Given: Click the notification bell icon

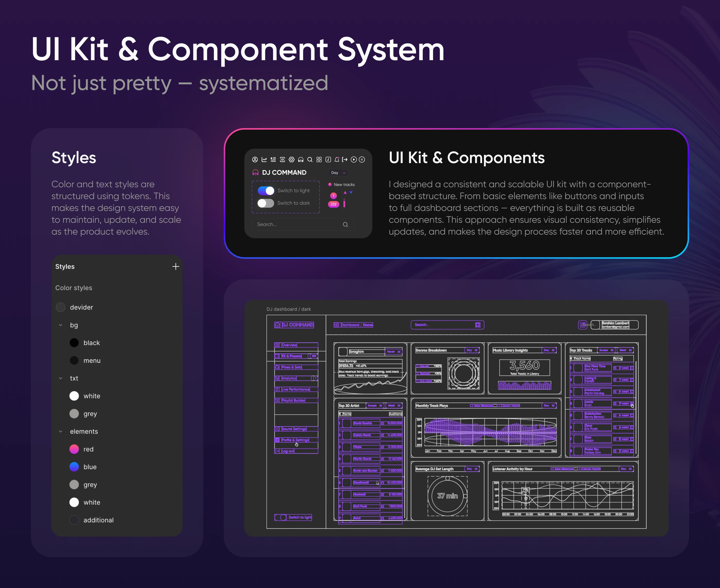Looking at the screenshot, I should (337, 160).
